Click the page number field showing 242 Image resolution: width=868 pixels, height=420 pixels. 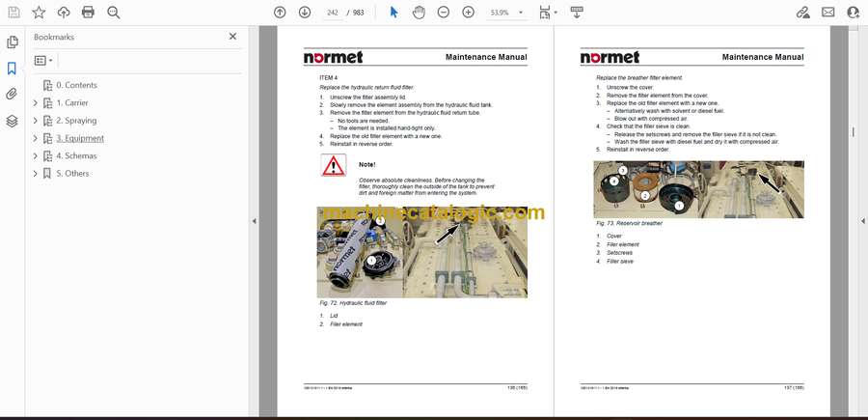point(332,13)
